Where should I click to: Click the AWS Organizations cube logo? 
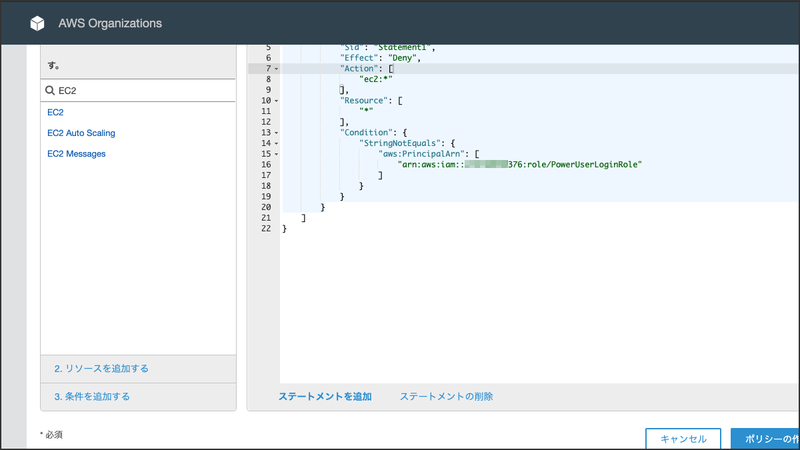click(37, 23)
